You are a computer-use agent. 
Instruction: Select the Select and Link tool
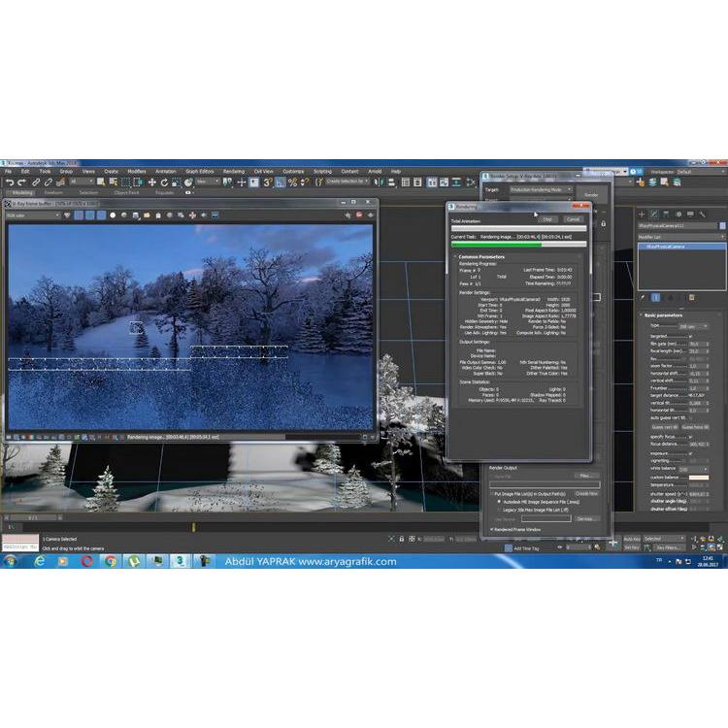point(36,182)
